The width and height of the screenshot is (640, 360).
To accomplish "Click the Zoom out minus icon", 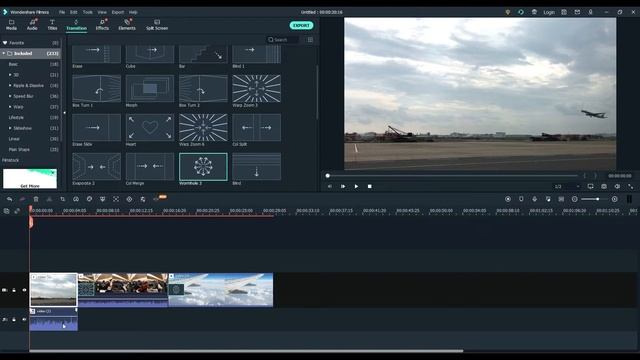I will point(575,199).
